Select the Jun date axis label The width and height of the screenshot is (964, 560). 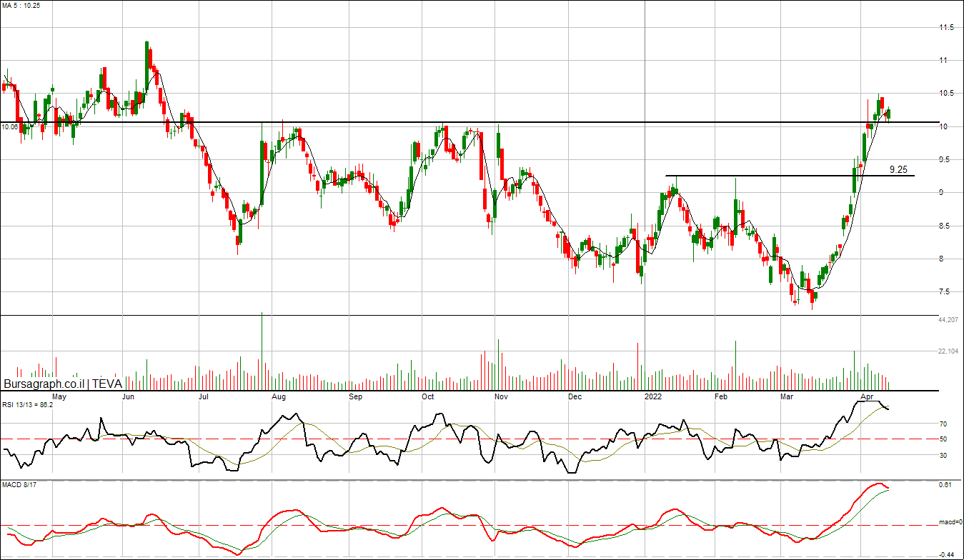(x=129, y=396)
